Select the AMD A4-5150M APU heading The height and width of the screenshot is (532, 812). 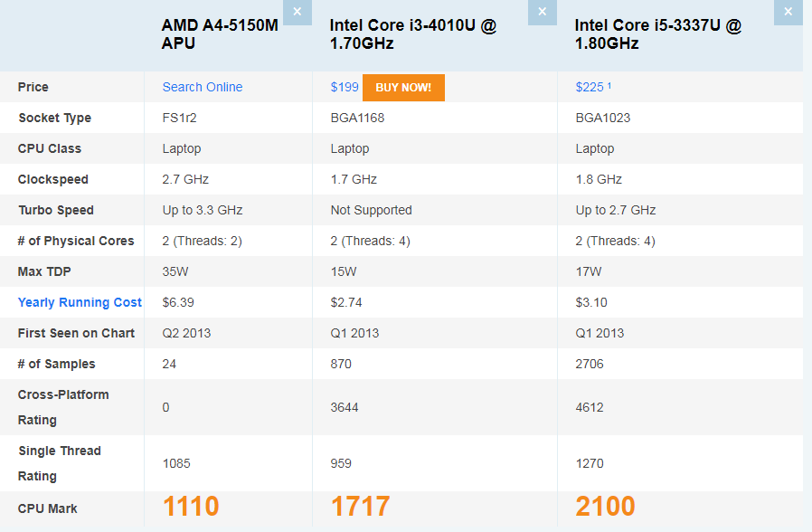click(220, 34)
